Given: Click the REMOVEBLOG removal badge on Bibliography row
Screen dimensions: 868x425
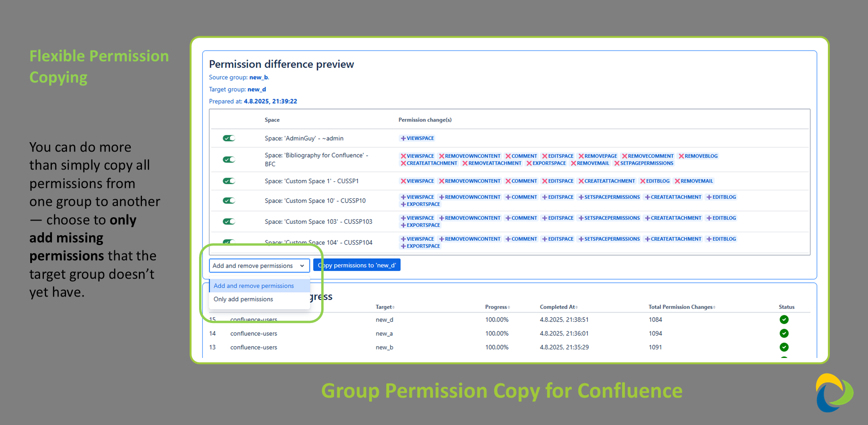Looking at the screenshot, I should (698, 156).
